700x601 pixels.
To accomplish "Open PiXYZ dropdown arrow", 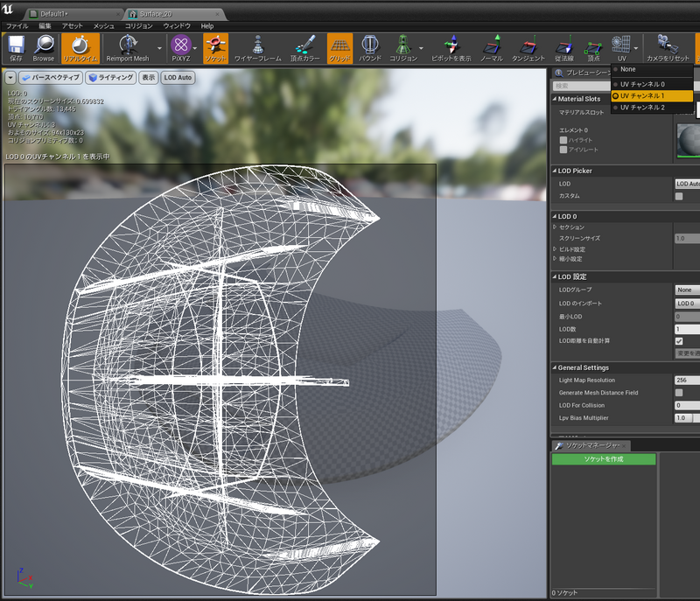I will click(x=195, y=48).
